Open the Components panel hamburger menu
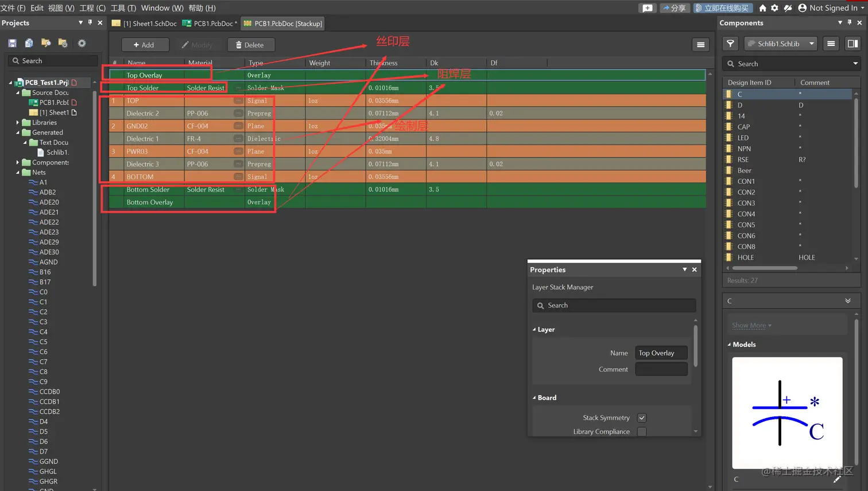The width and height of the screenshot is (868, 491). [831, 44]
